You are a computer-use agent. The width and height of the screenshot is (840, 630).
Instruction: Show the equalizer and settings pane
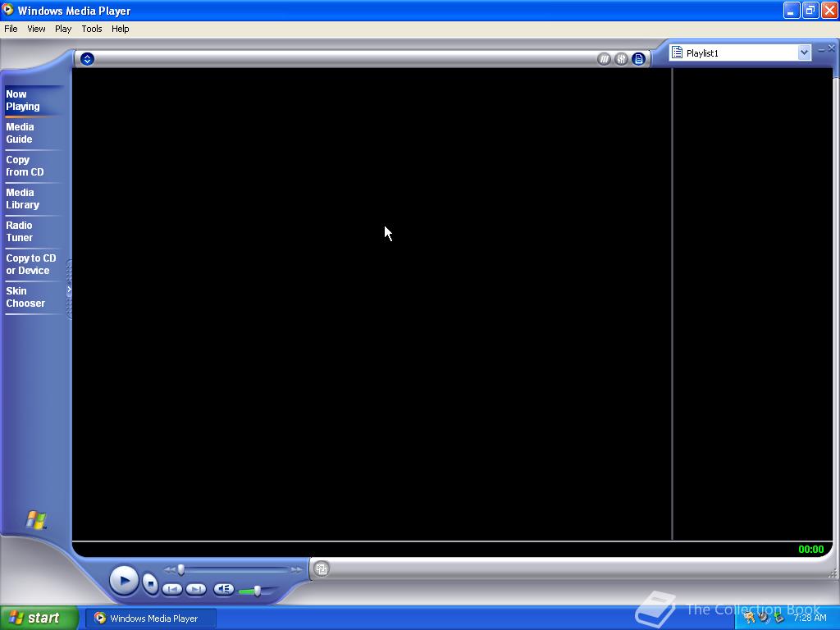(621, 59)
